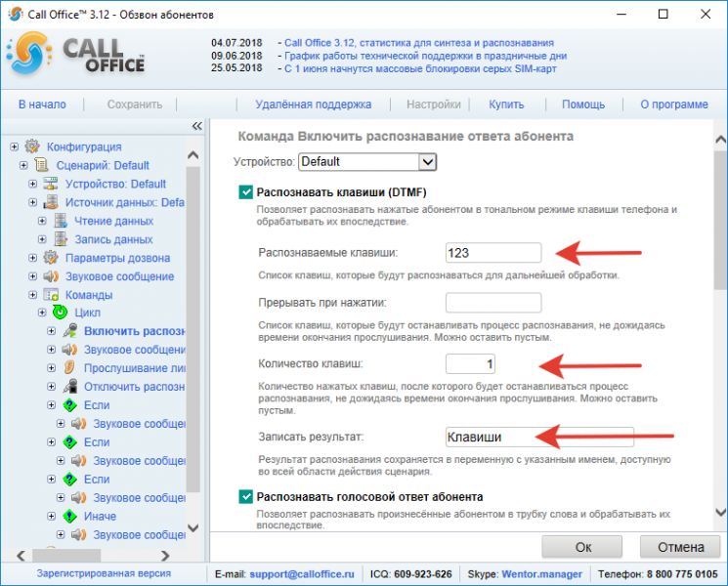Click tree horizontal scroll right arrow

165,556
